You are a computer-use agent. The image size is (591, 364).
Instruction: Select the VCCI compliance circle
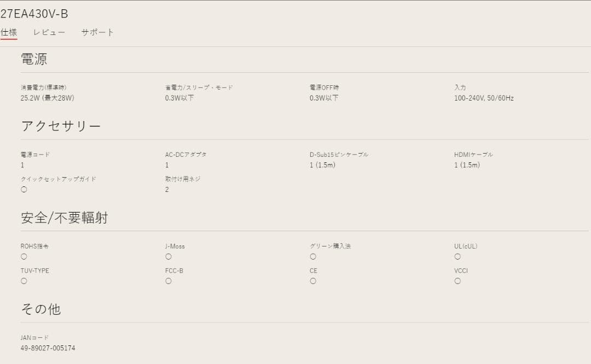coord(457,280)
